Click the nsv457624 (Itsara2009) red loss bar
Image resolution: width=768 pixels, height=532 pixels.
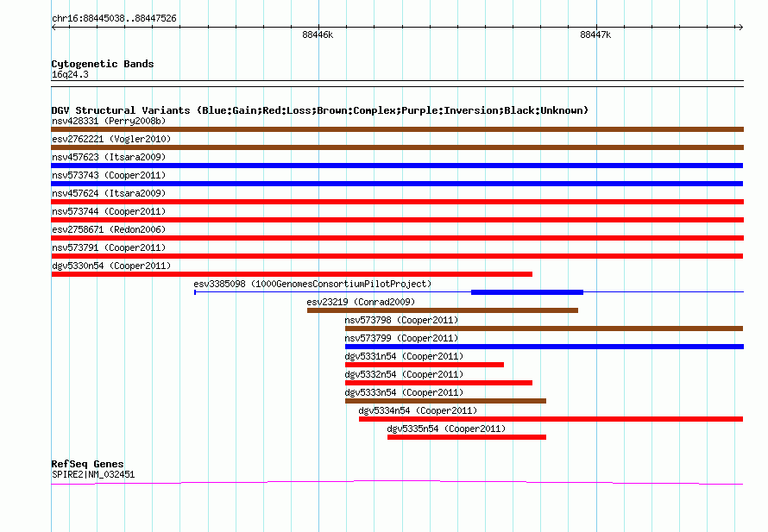coord(397,202)
